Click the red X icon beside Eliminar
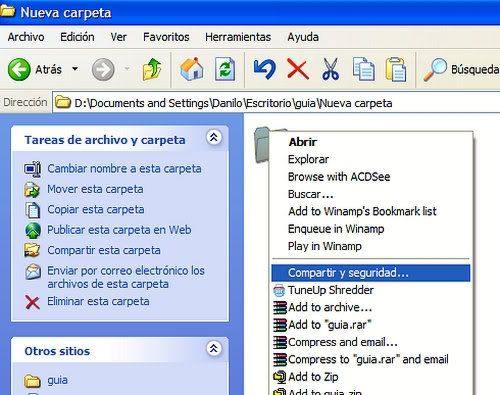 click(32, 303)
